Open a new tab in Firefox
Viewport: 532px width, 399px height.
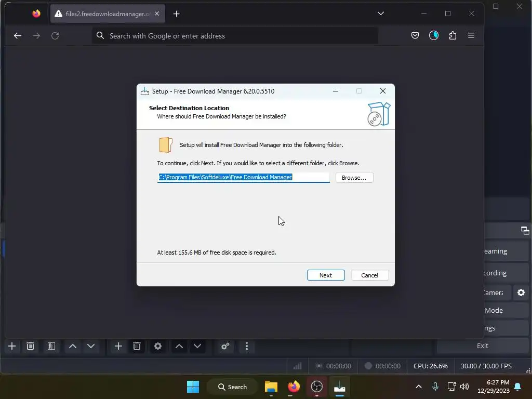tap(177, 14)
